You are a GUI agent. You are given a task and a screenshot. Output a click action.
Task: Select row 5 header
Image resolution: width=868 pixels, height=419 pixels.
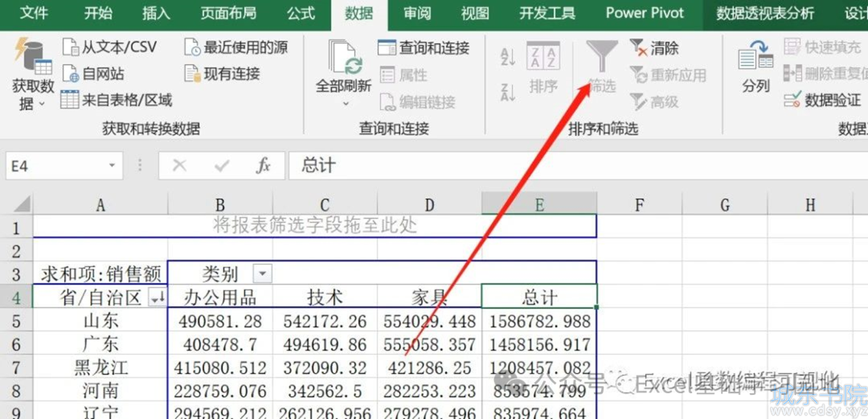pyautogui.click(x=16, y=321)
